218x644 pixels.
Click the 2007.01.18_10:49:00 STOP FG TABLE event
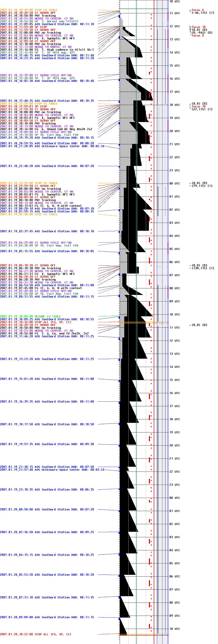(29, 10)
